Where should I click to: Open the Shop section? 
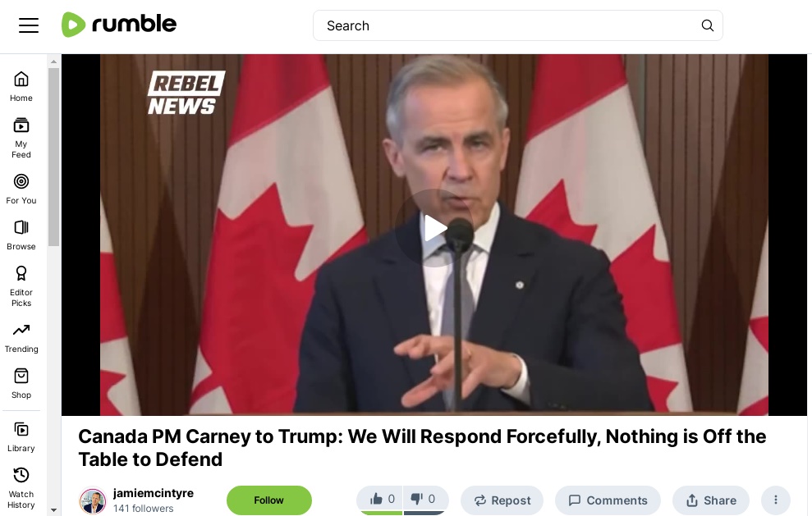(21, 383)
